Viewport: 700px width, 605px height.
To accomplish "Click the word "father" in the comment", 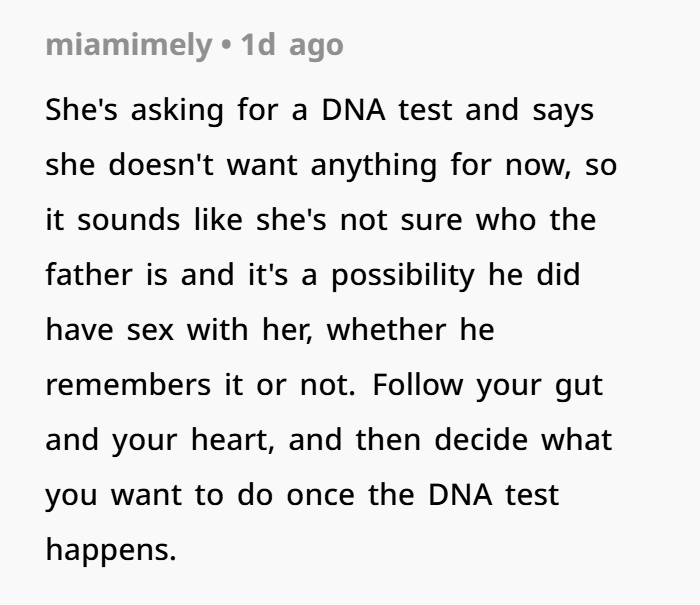I will 89,275.
